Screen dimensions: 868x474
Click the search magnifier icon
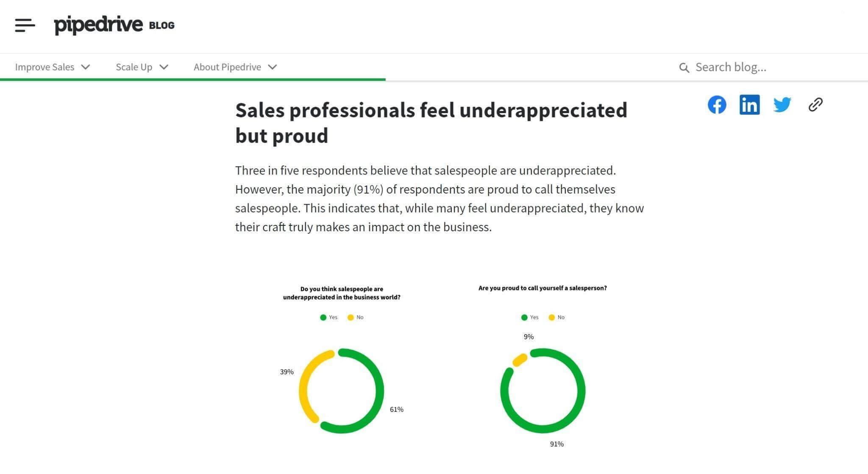pos(684,68)
